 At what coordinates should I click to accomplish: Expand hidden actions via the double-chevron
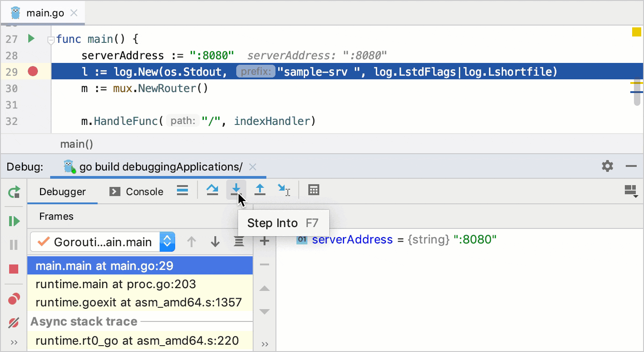pyautogui.click(x=13, y=342)
